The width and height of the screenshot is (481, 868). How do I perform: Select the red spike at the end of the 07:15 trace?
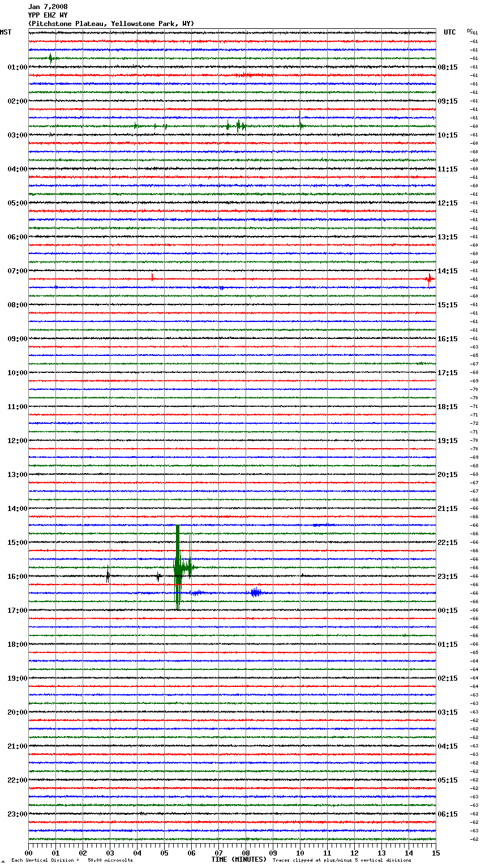[430, 278]
